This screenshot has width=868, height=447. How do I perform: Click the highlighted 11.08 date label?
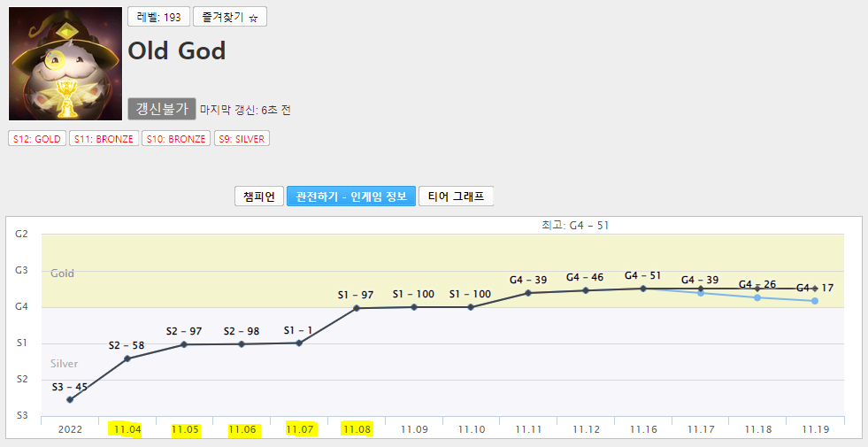click(x=356, y=429)
